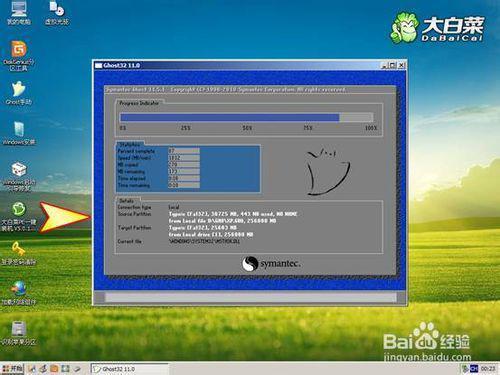Click the orange quick launch icon

[x=54, y=369]
